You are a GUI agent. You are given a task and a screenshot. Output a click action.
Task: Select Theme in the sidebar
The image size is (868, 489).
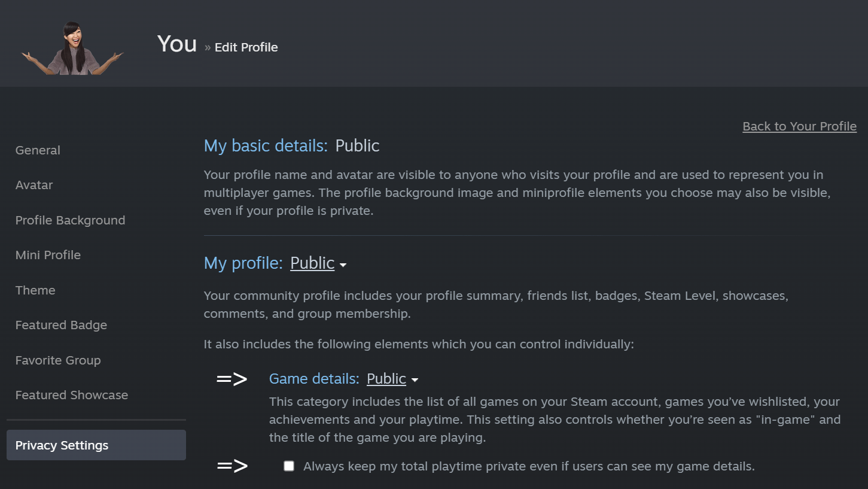coord(35,290)
